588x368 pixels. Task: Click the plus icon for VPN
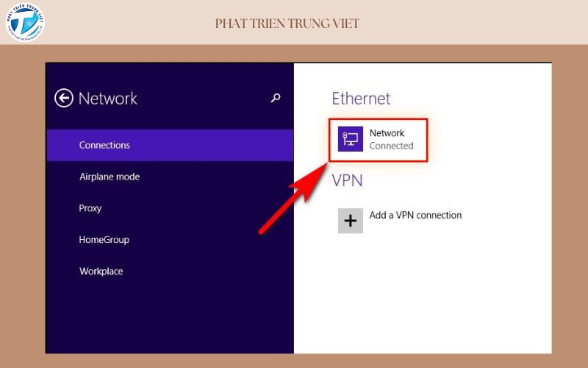pyautogui.click(x=351, y=220)
